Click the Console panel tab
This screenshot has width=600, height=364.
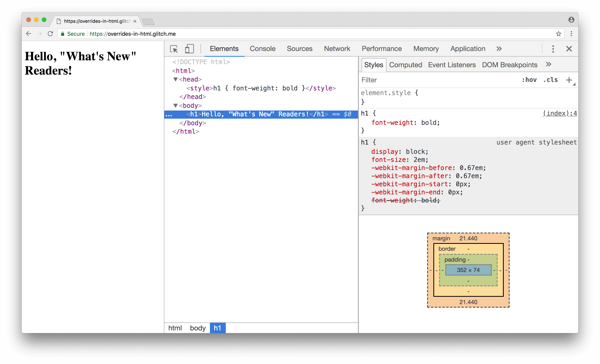(x=262, y=48)
